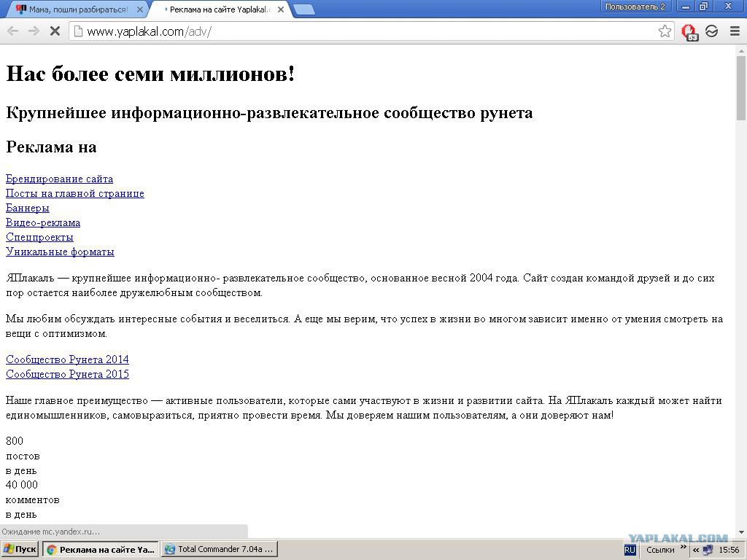Image resolution: width=747 pixels, height=560 pixels.
Task: Focus the address bar with yaplakal.com/adv/
Action: (371, 31)
